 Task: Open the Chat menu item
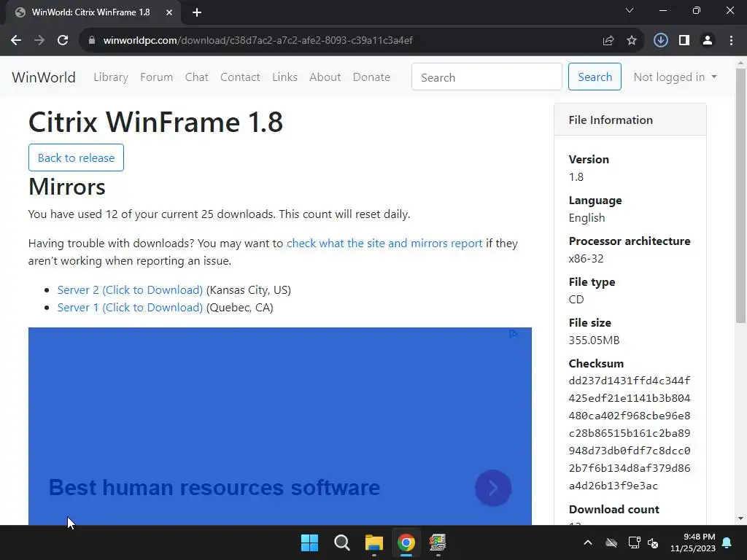tap(197, 77)
